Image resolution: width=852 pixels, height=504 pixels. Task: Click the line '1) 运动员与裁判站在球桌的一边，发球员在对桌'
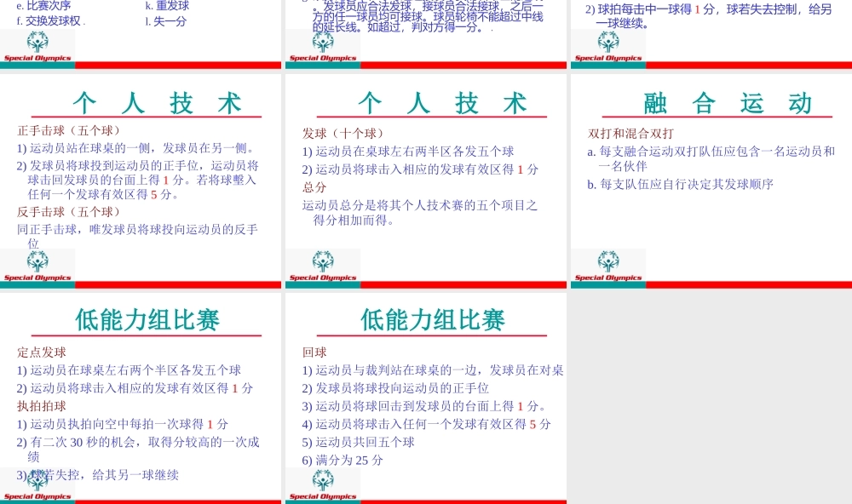tap(433, 369)
